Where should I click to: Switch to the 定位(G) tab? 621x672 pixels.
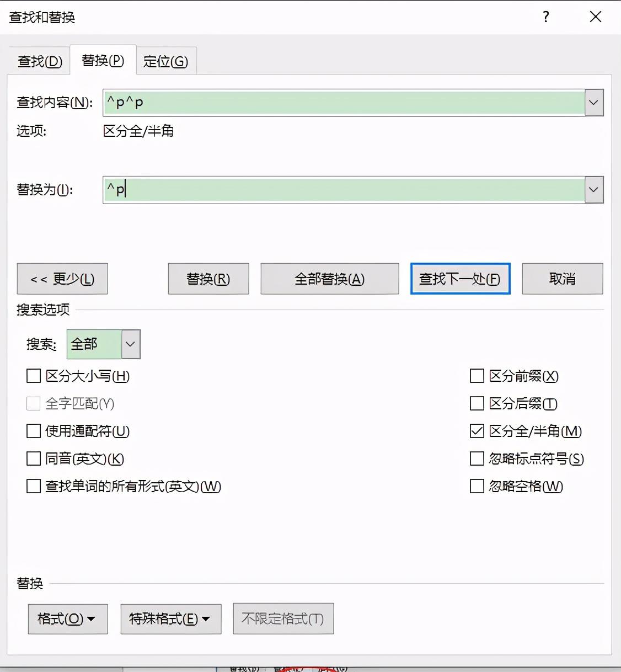coord(165,61)
